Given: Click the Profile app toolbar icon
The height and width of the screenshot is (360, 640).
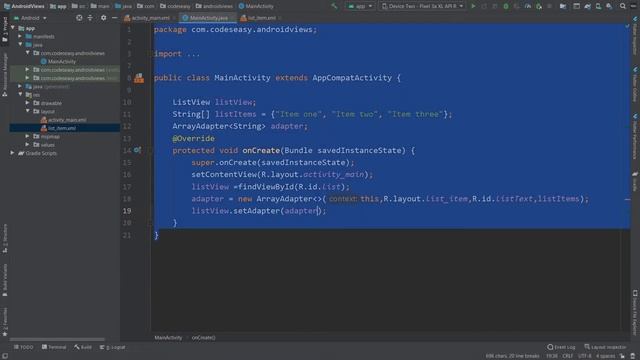Looking at the screenshot, I should pyautogui.click(x=528, y=6).
